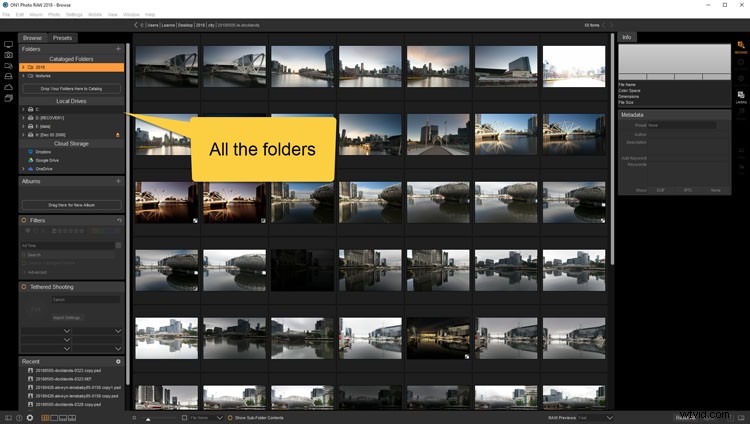Open Recent panel settings gear

coord(118,361)
